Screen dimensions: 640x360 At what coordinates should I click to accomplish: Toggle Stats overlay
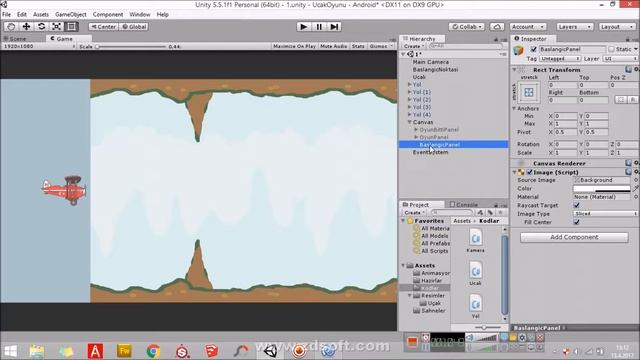(358, 46)
